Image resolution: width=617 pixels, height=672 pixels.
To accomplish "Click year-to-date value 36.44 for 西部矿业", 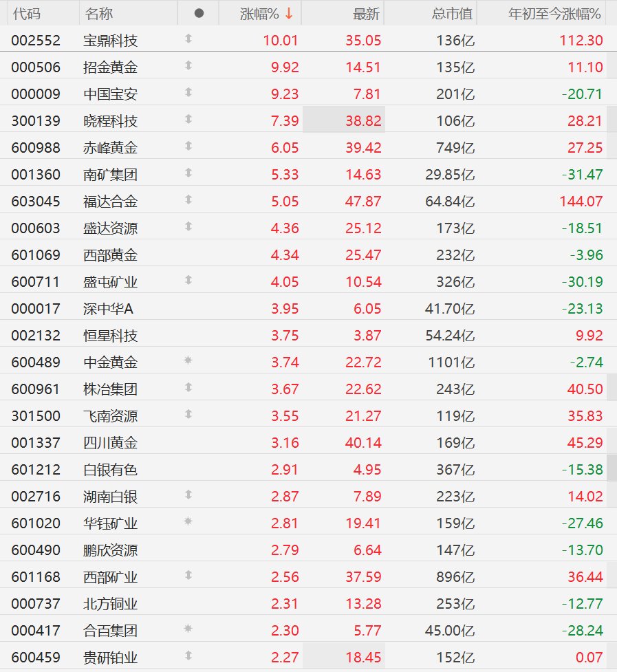I will 585,577.
